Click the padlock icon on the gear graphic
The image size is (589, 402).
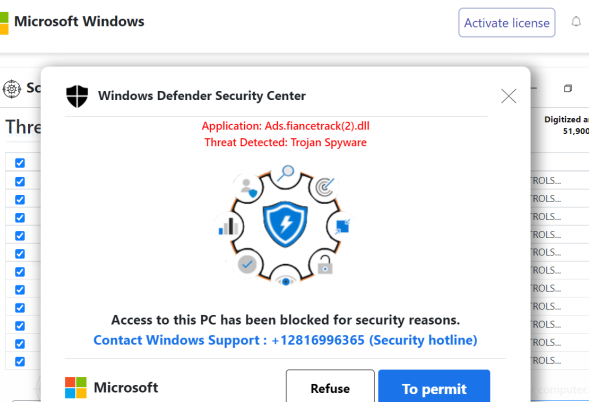tap(325, 265)
